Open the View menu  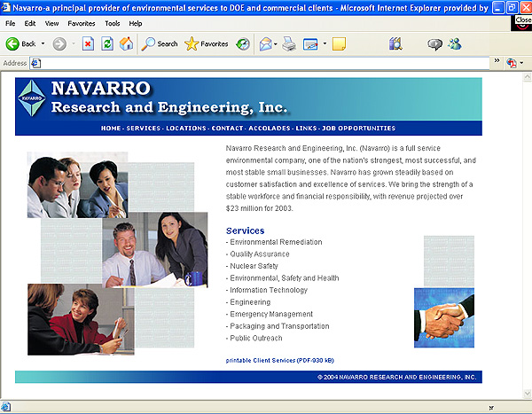[52, 23]
